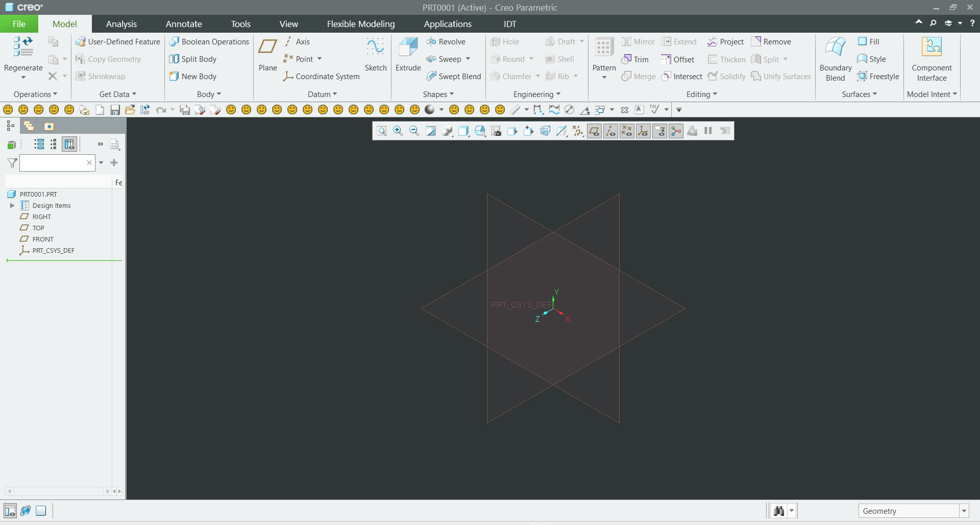Click the Open folder icon in quick access toolbar
This screenshot has height=525, width=980.
point(130,110)
